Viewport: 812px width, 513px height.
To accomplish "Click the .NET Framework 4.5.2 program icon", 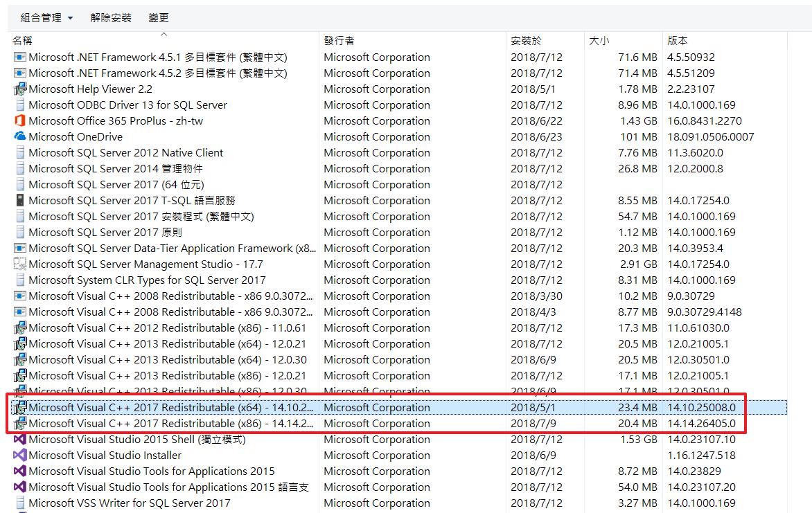I will 19,73.
